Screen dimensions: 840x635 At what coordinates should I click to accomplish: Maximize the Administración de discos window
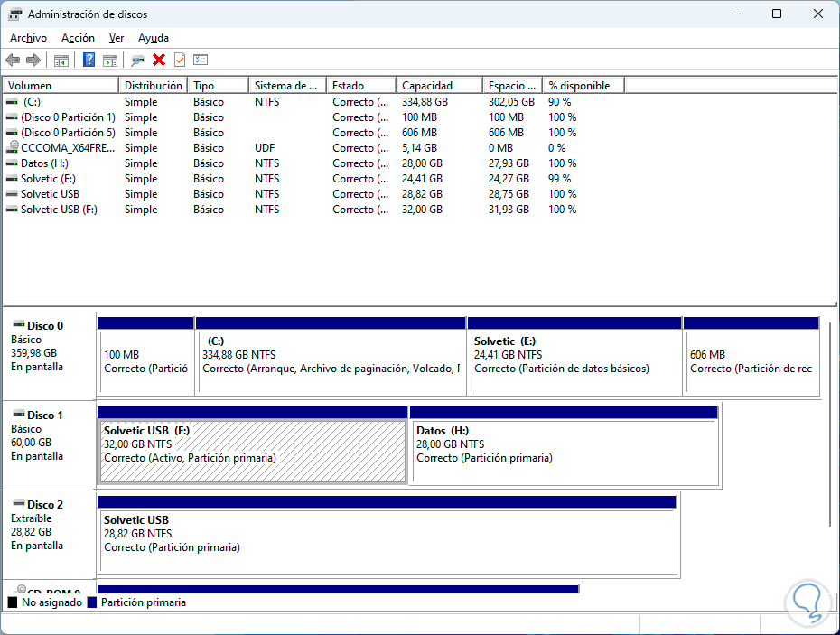[777, 14]
